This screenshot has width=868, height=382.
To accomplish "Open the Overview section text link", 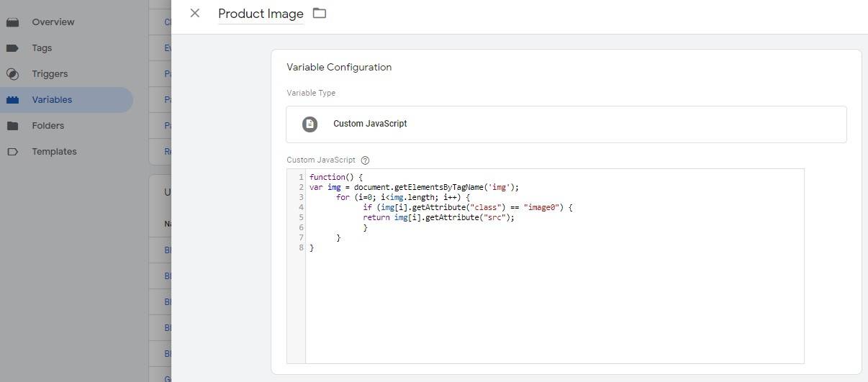I will click(x=53, y=22).
